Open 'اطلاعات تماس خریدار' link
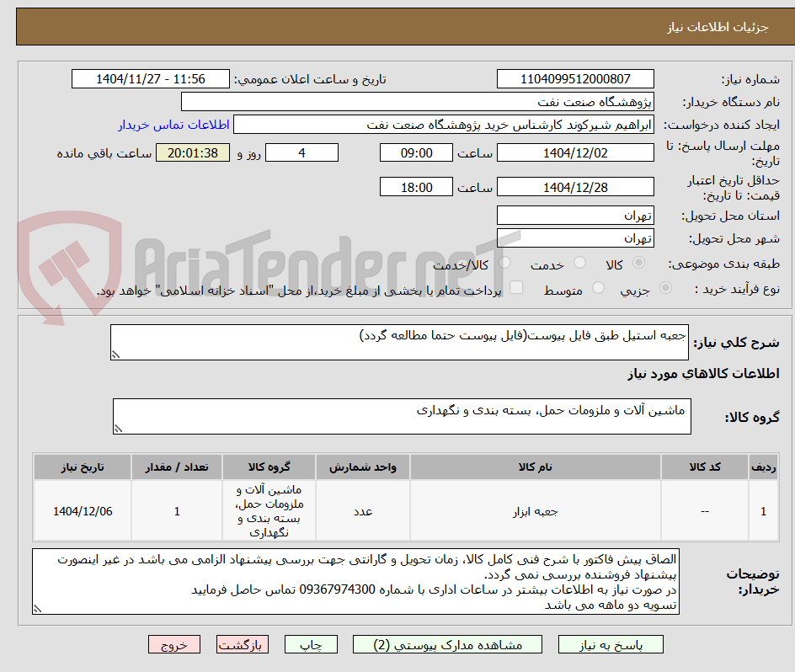Screen dimensions: 795x672 click(x=173, y=125)
